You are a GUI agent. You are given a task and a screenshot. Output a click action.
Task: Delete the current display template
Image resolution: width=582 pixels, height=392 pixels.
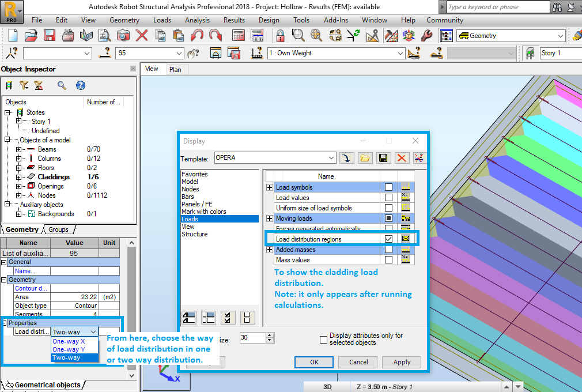tap(402, 157)
